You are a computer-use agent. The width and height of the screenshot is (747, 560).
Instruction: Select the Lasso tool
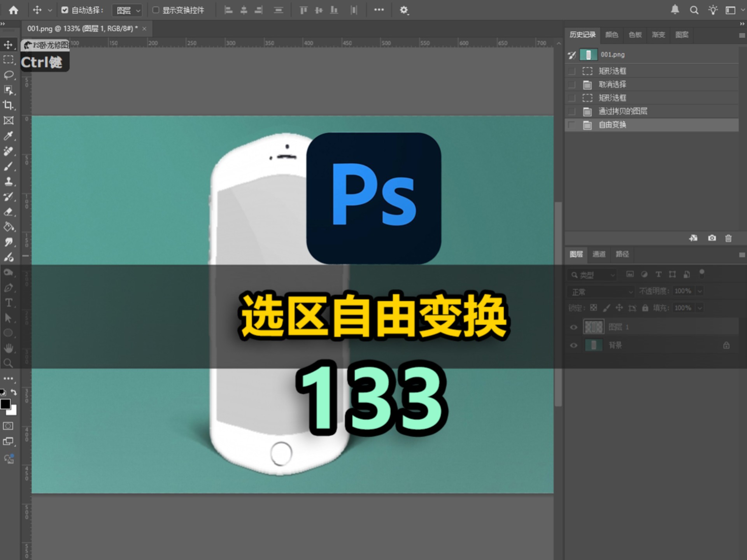click(8, 75)
